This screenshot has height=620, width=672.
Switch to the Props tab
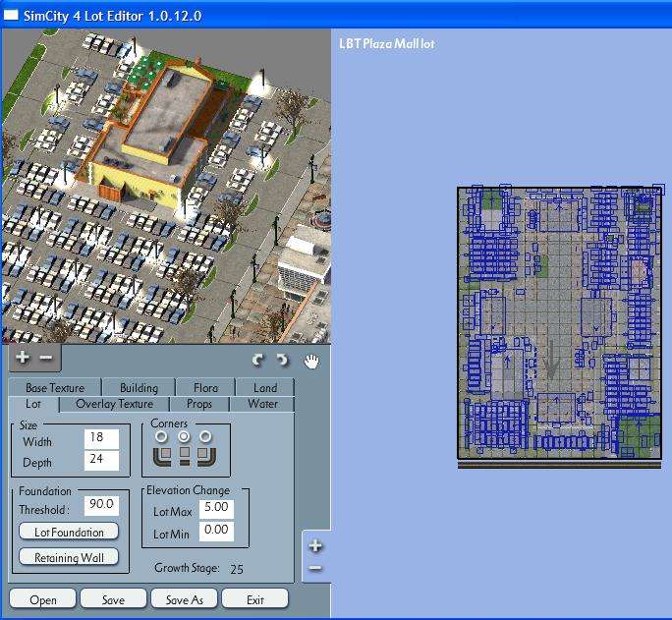pyautogui.click(x=199, y=404)
